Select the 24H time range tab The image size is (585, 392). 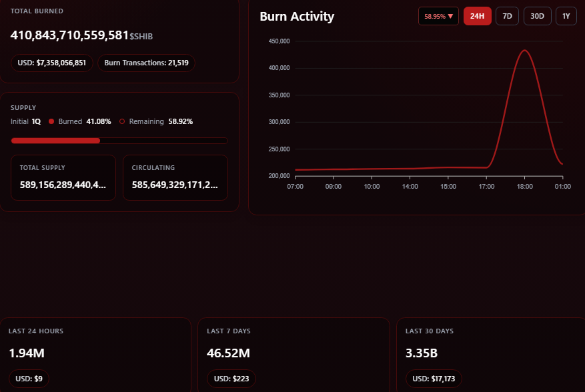point(477,17)
